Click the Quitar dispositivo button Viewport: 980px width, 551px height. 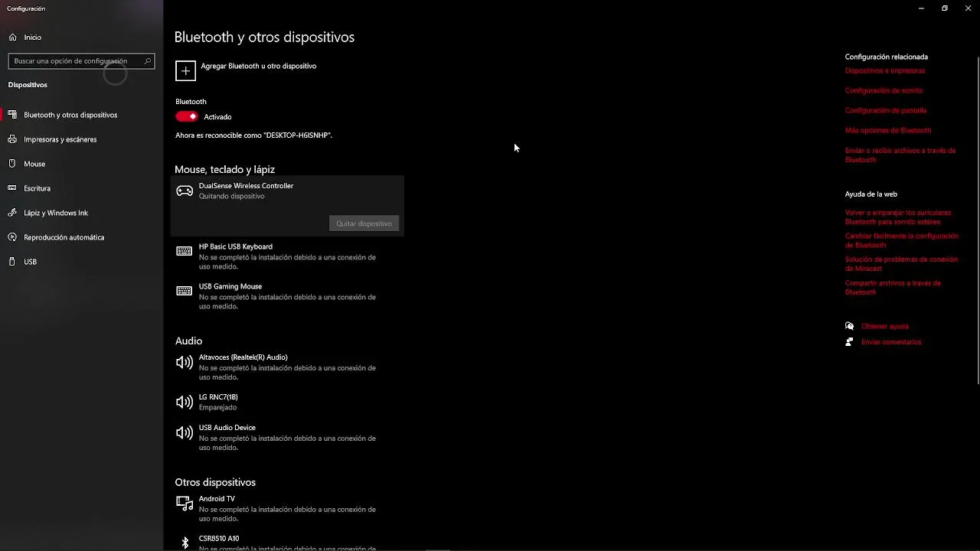pyautogui.click(x=364, y=223)
